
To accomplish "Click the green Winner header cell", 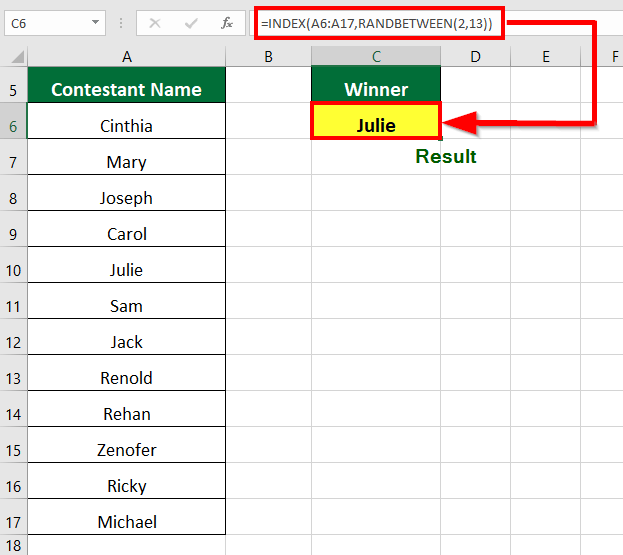I will (376, 90).
